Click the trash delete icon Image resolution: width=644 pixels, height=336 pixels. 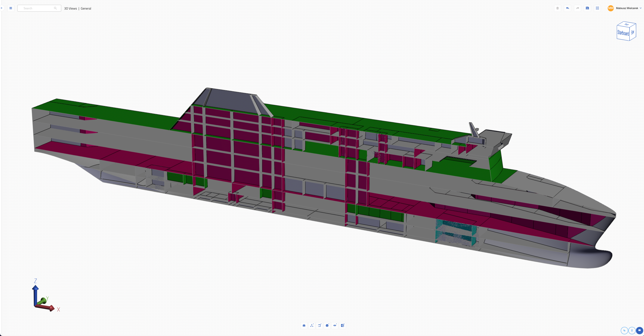tap(558, 8)
